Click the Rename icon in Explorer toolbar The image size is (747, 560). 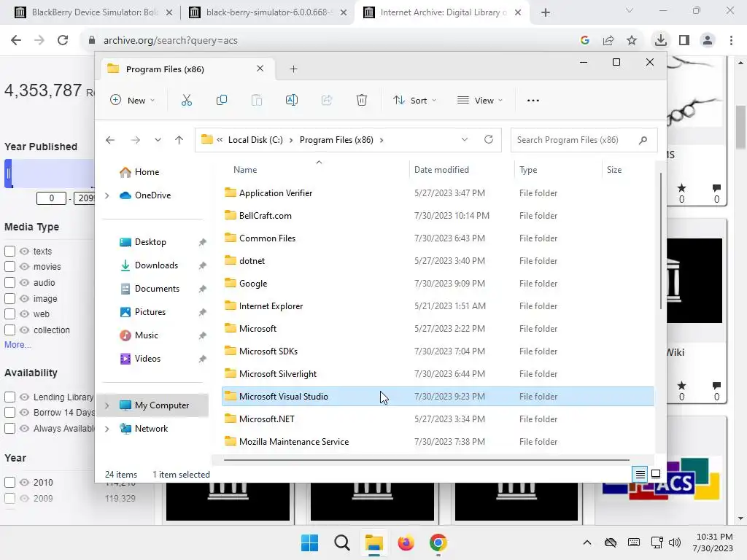pyautogui.click(x=292, y=101)
